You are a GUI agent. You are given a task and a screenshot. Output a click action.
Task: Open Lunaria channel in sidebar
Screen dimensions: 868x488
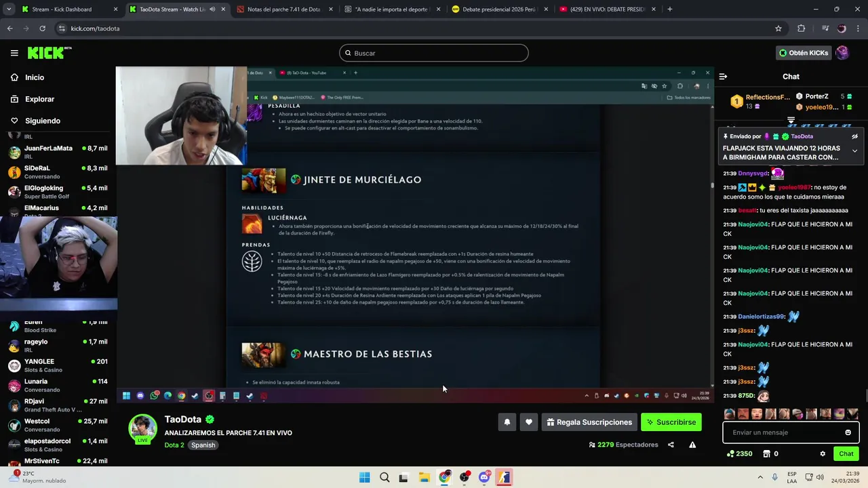58,386
